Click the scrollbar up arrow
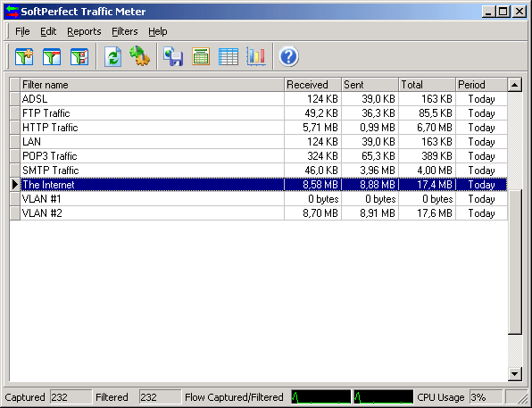532x408 pixels. (x=515, y=85)
